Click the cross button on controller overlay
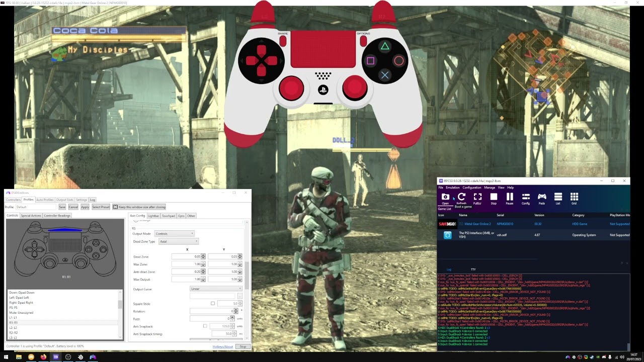 pyautogui.click(x=385, y=75)
